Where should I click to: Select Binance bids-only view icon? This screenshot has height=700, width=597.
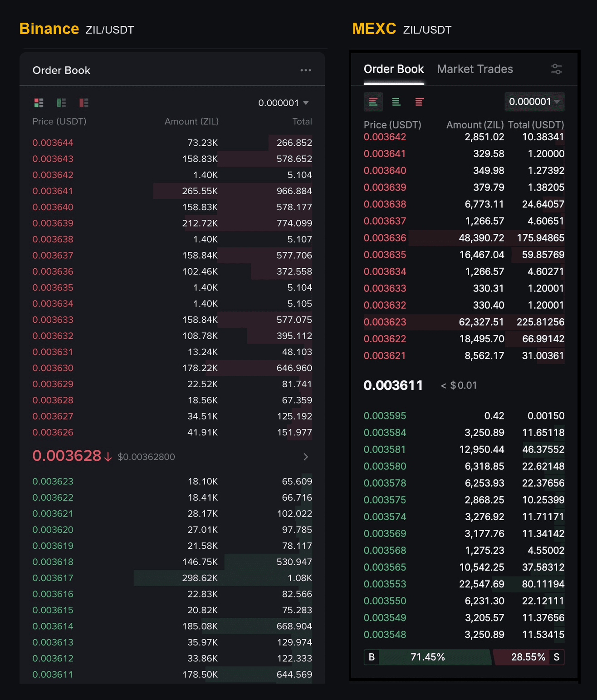point(61,103)
